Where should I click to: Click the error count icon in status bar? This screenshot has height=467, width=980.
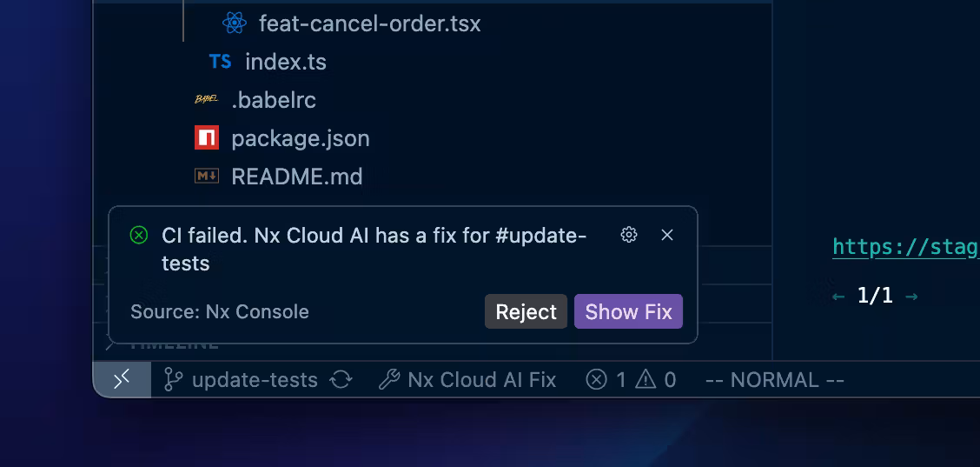click(596, 380)
